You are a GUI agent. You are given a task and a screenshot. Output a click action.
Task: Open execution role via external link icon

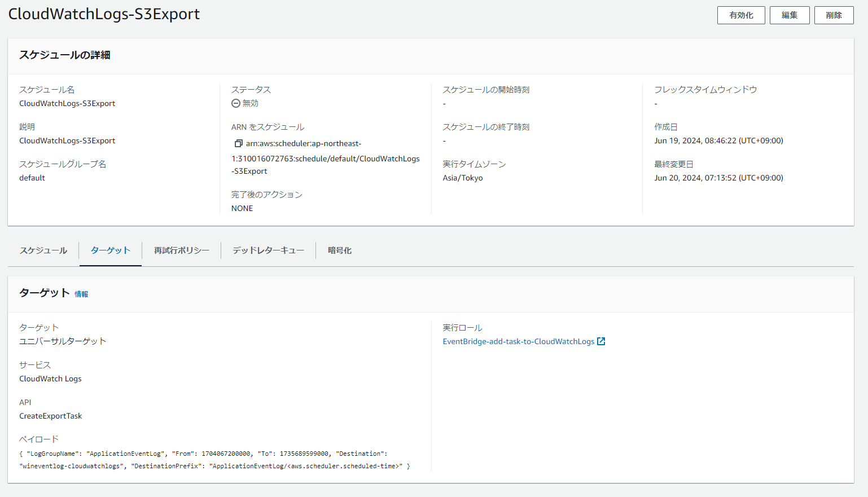click(601, 341)
